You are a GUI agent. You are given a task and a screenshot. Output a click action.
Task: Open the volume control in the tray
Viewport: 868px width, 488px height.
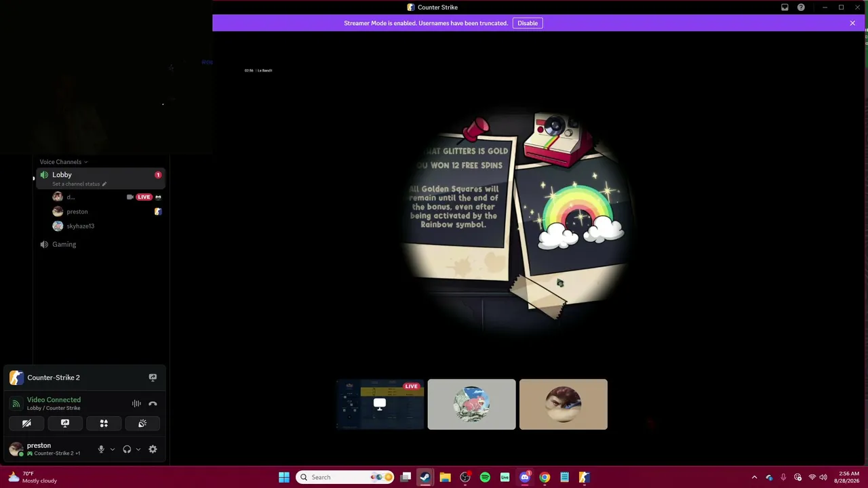tap(823, 477)
